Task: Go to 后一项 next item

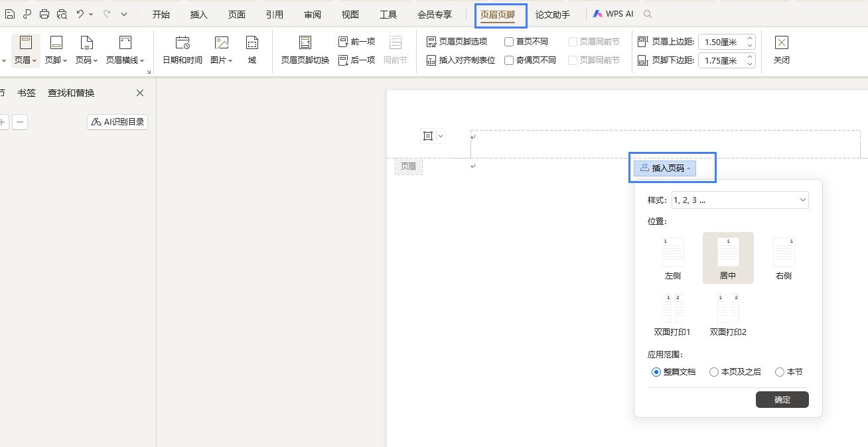Action: [x=357, y=60]
